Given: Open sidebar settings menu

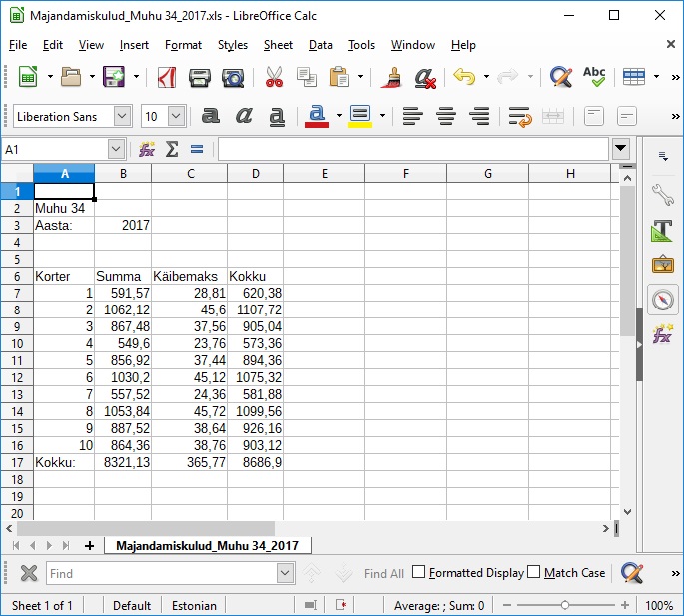Looking at the screenshot, I should pos(663,156).
